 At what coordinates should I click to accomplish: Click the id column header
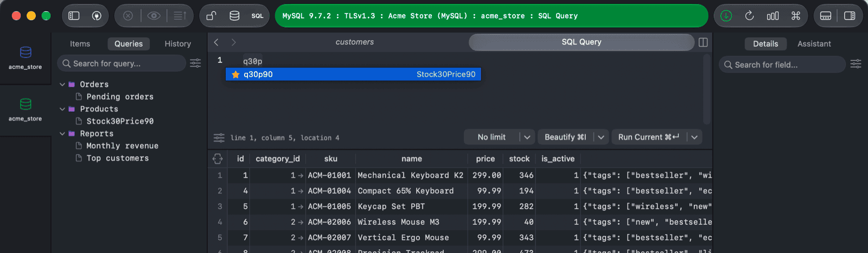pos(240,159)
